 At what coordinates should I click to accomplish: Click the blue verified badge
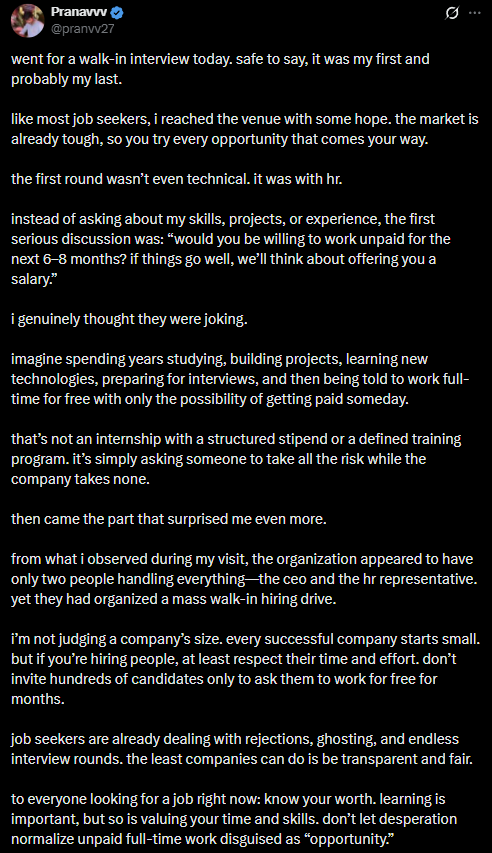117,13
